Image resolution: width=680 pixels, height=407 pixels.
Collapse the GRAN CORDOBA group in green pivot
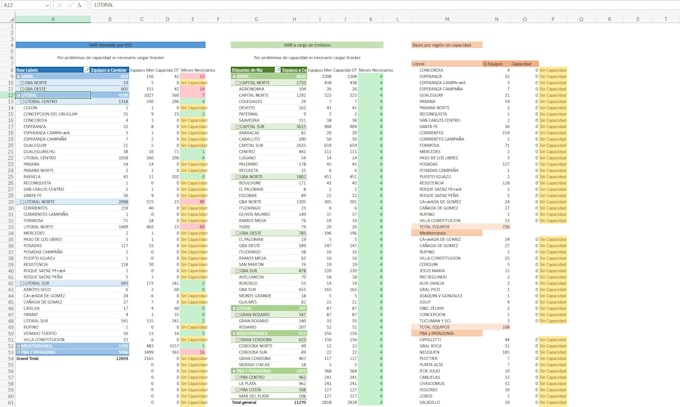(x=237, y=340)
